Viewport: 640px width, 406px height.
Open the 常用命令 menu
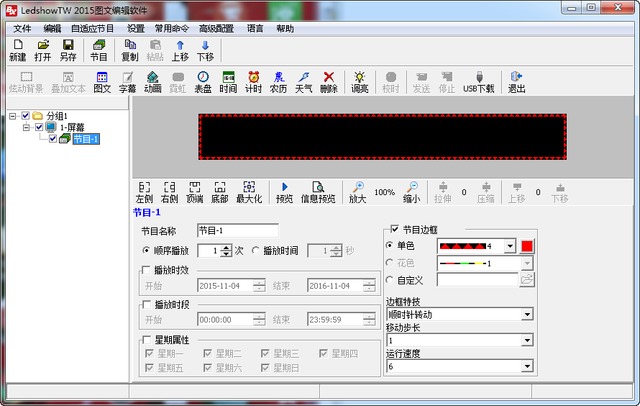[171, 29]
